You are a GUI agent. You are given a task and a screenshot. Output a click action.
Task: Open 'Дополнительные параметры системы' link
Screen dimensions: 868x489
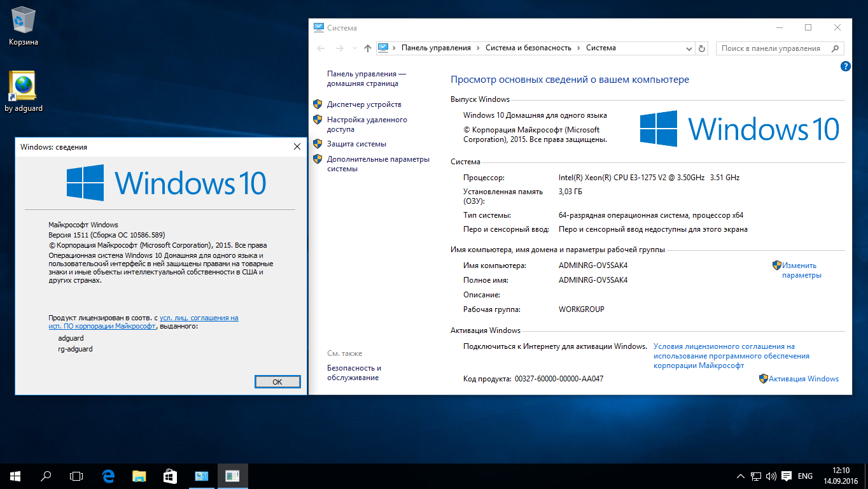[x=378, y=164]
